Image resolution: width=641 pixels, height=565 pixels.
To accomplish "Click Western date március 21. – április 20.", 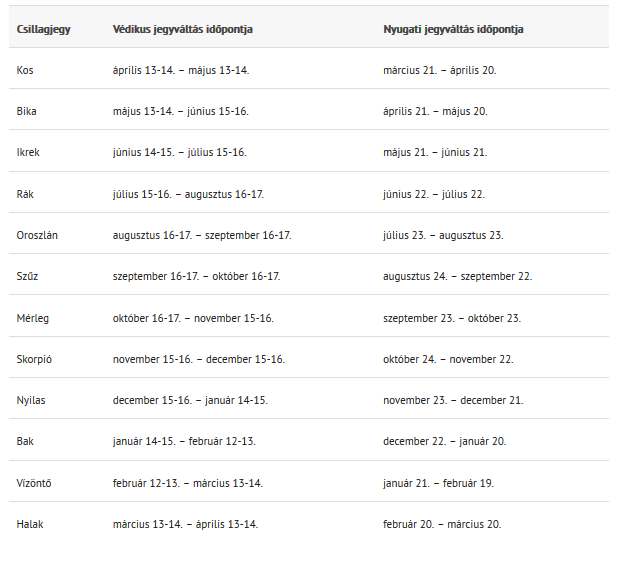I will click(439, 70).
